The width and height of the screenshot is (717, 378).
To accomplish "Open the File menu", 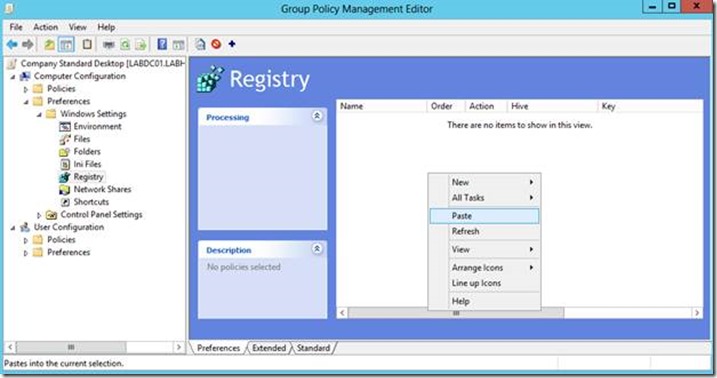I will tap(16, 27).
